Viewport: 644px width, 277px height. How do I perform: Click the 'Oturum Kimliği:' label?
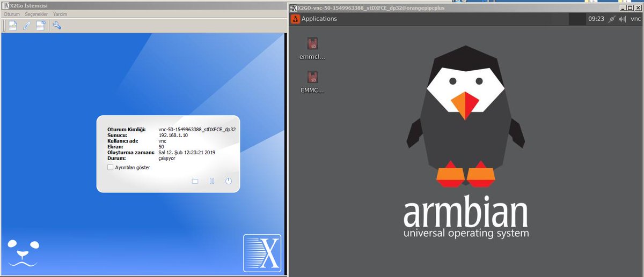tap(126, 130)
